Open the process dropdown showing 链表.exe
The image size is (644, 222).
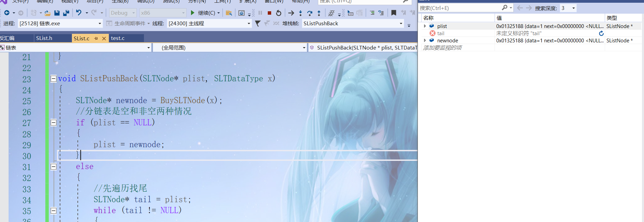point(60,23)
